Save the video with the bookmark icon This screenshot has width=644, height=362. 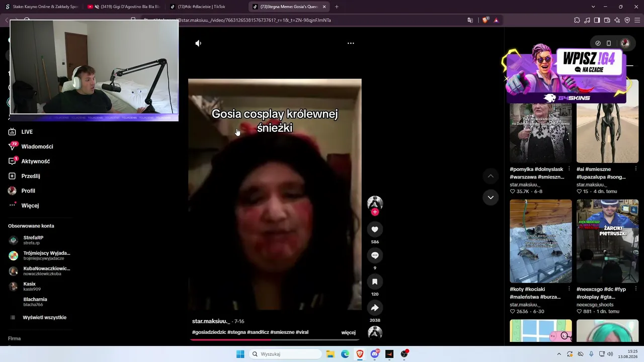[375, 282]
